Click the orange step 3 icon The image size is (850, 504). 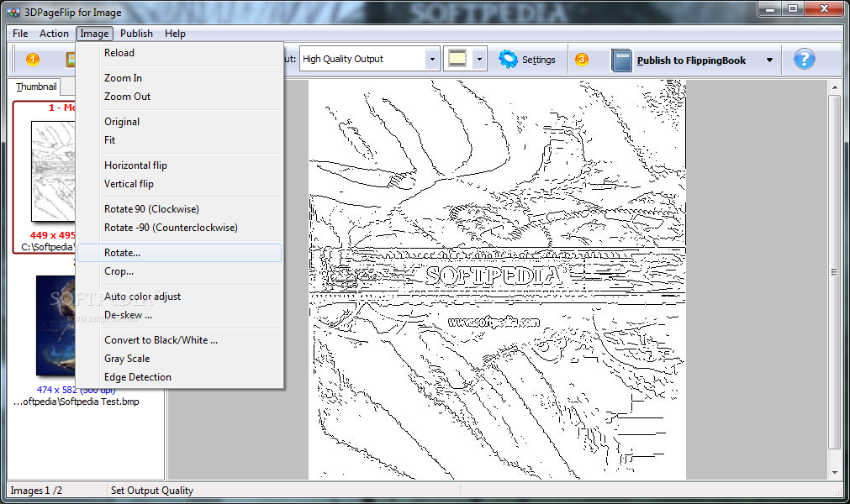click(x=582, y=59)
